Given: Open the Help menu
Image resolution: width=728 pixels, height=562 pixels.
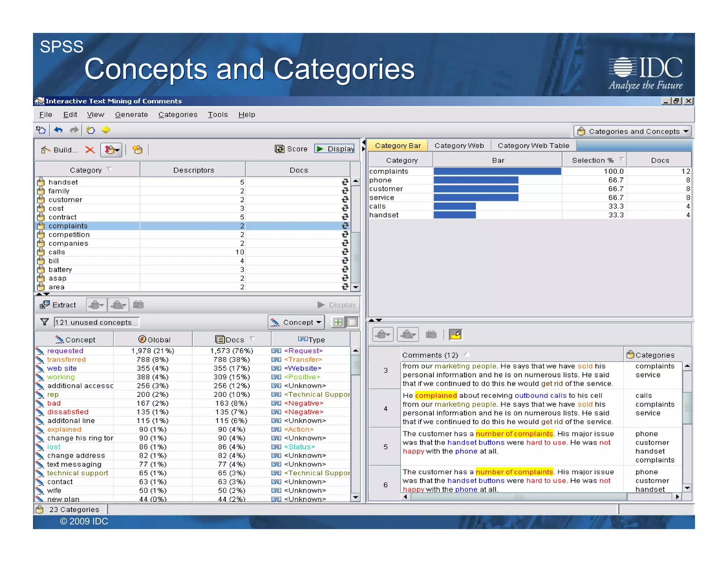Looking at the screenshot, I should coord(247,115).
